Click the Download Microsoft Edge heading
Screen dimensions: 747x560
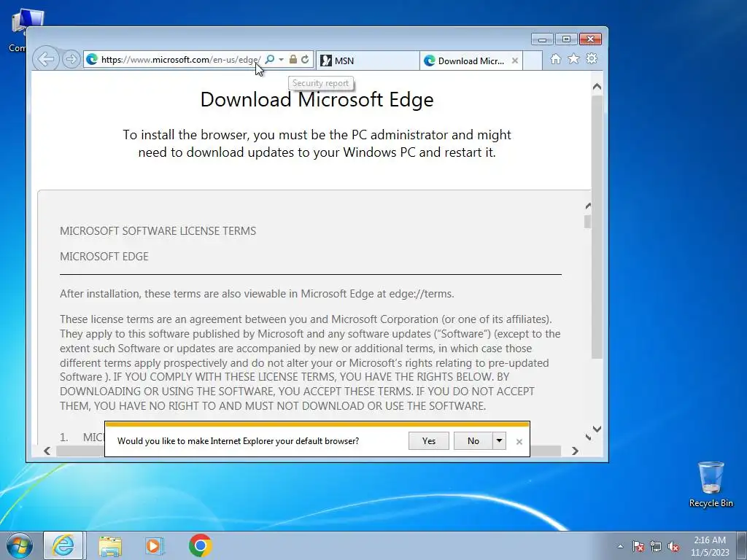click(317, 99)
